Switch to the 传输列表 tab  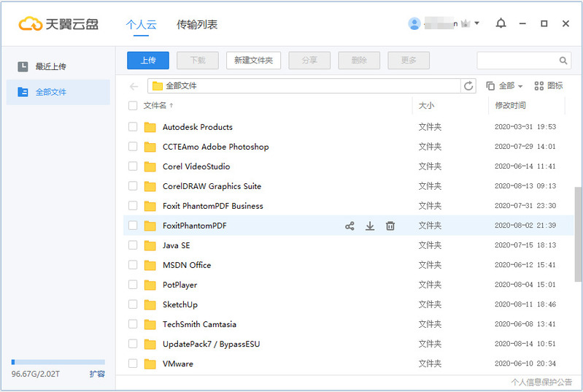[x=197, y=24]
